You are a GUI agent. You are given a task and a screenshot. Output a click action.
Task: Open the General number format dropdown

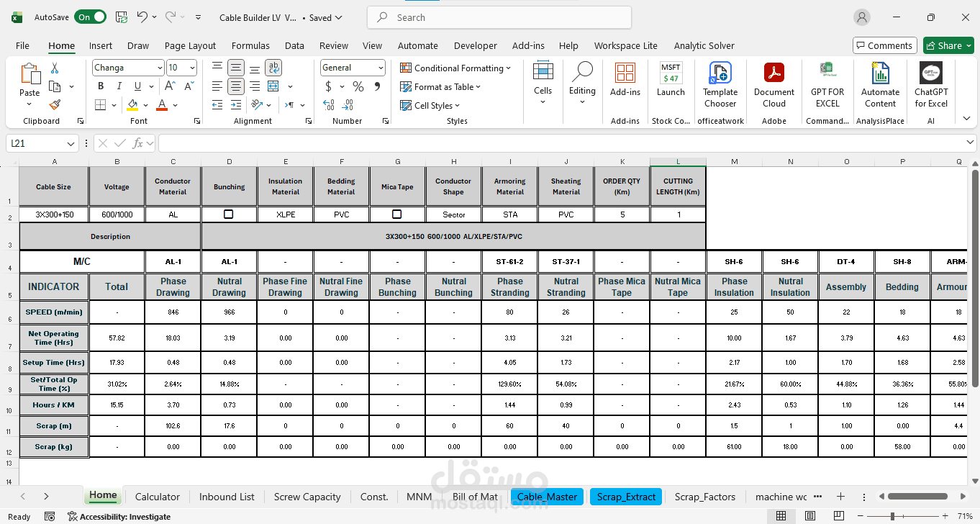[381, 68]
